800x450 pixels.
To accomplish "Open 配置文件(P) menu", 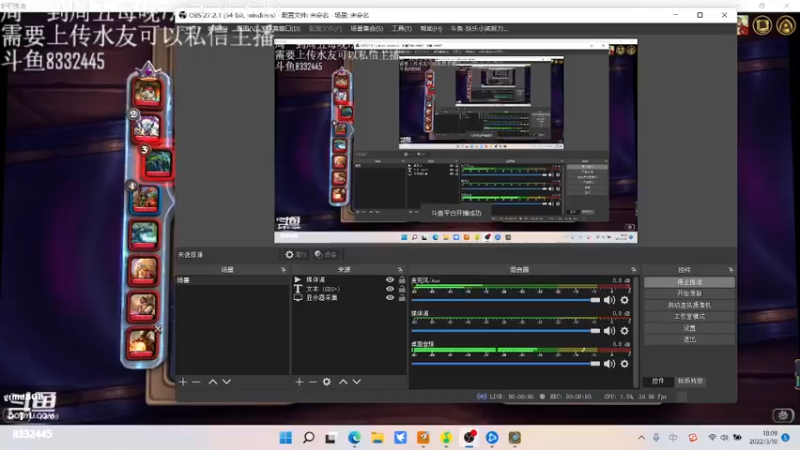I will click(x=325, y=29).
